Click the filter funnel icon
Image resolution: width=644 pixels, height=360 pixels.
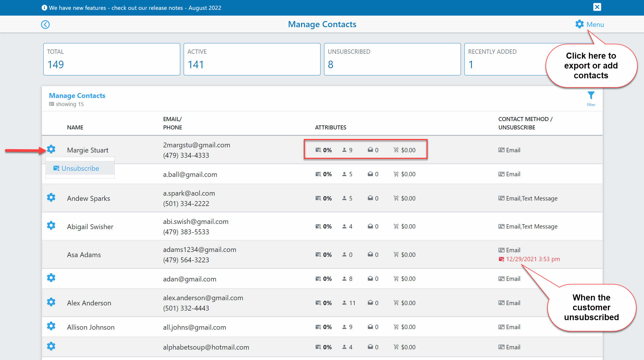(591, 96)
